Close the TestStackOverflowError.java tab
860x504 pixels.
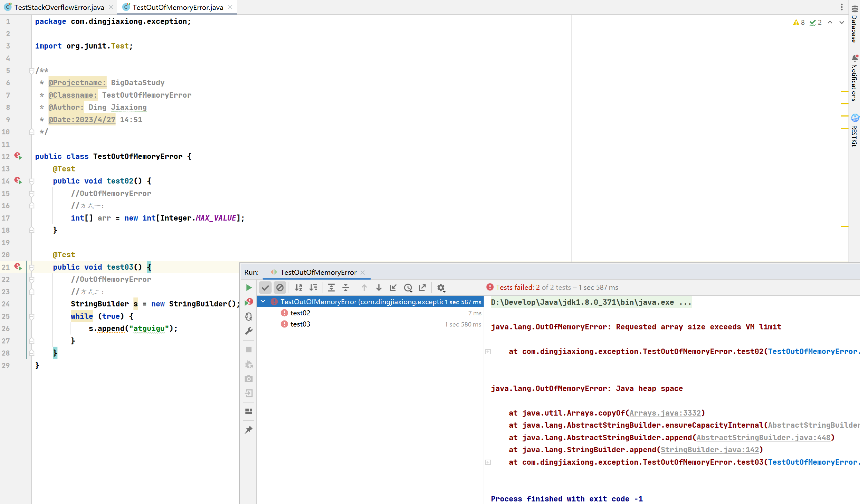(x=111, y=7)
